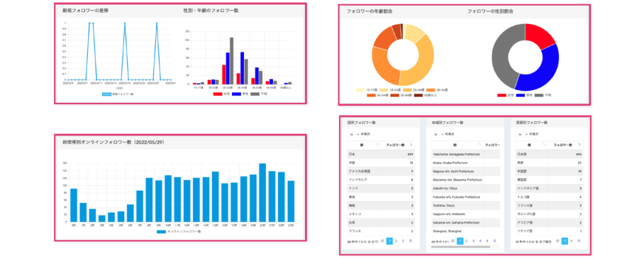Open rows-per-page dropdown in region table
Image resolution: width=644 pixels, height=258 pixels.
click(x=439, y=134)
